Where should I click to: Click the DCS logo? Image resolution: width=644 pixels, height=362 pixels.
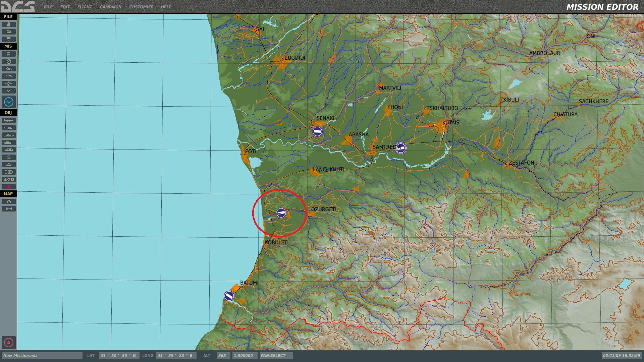tap(17, 6)
